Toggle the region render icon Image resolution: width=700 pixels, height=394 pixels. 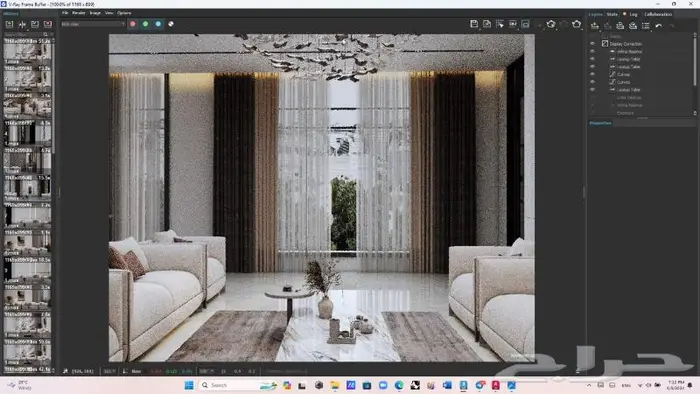coord(500,24)
